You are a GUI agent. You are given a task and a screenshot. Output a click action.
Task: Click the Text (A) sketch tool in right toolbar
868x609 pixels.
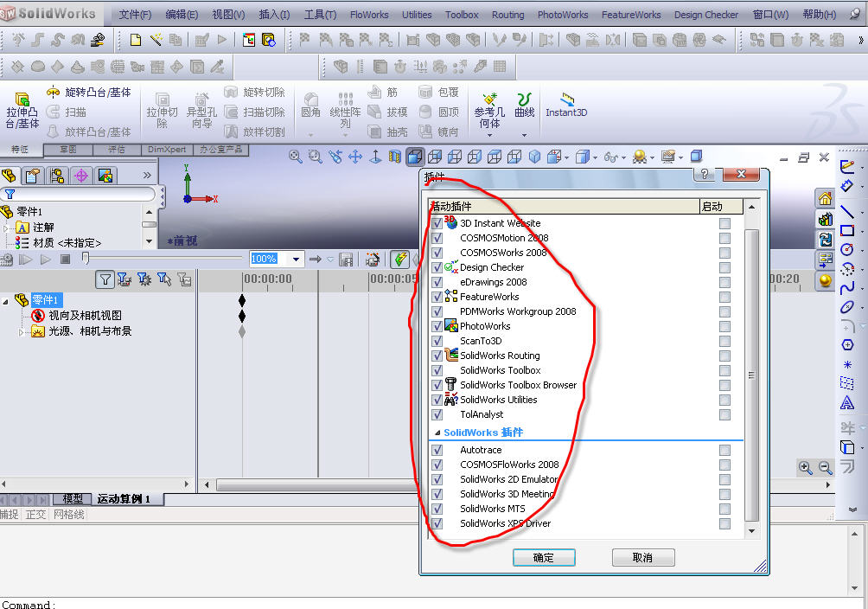847,403
